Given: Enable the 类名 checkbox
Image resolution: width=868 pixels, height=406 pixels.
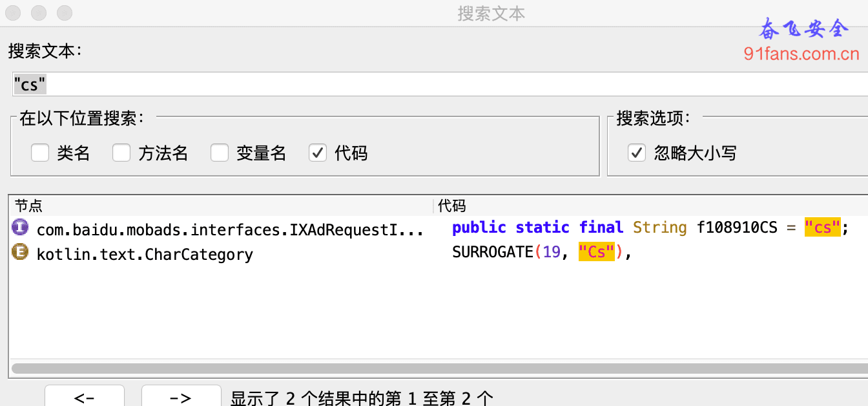Looking at the screenshot, I should click(40, 153).
